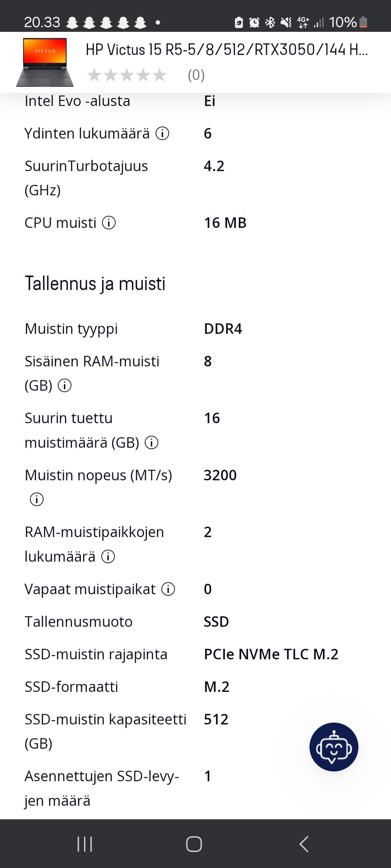Open info for Suurin tuettu muistimäärä
Image resolution: width=391 pixels, height=868 pixels.
[152, 442]
